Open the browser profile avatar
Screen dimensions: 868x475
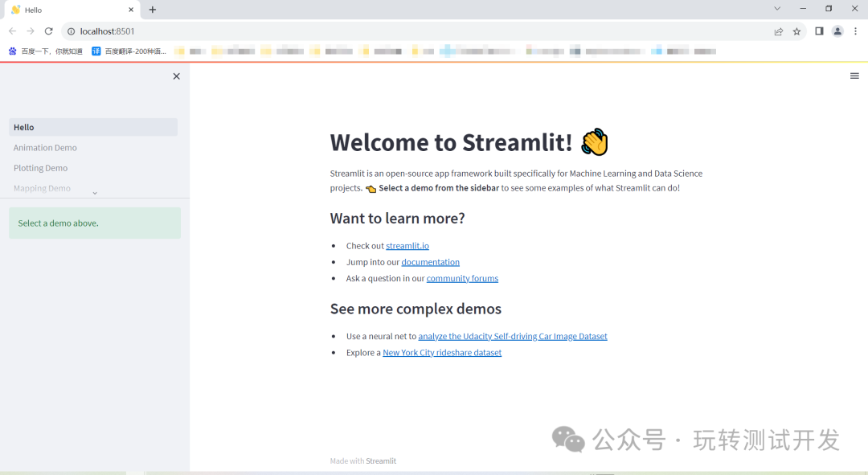coord(837,31)
